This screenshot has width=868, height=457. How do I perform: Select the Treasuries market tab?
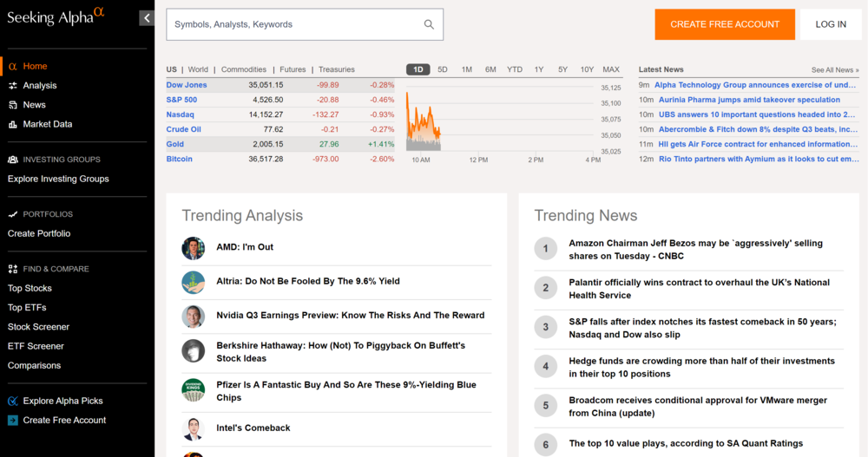click(x=337, y=69)
